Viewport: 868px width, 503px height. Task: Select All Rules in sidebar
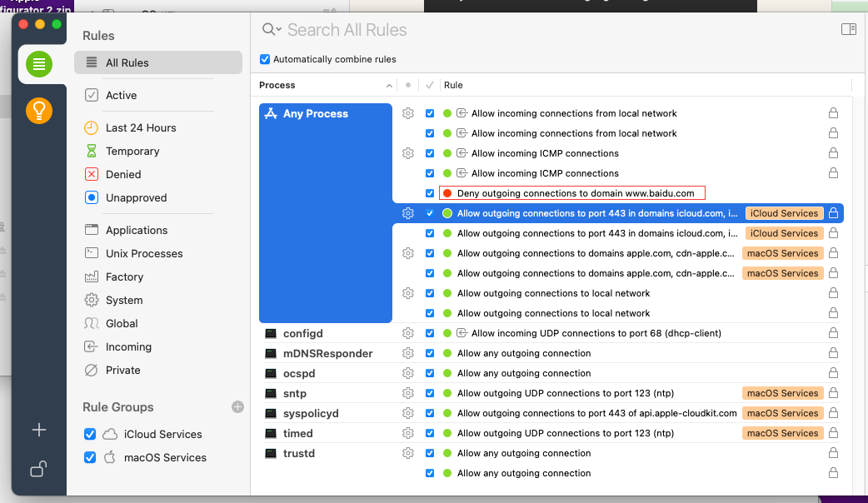(158, 62)
